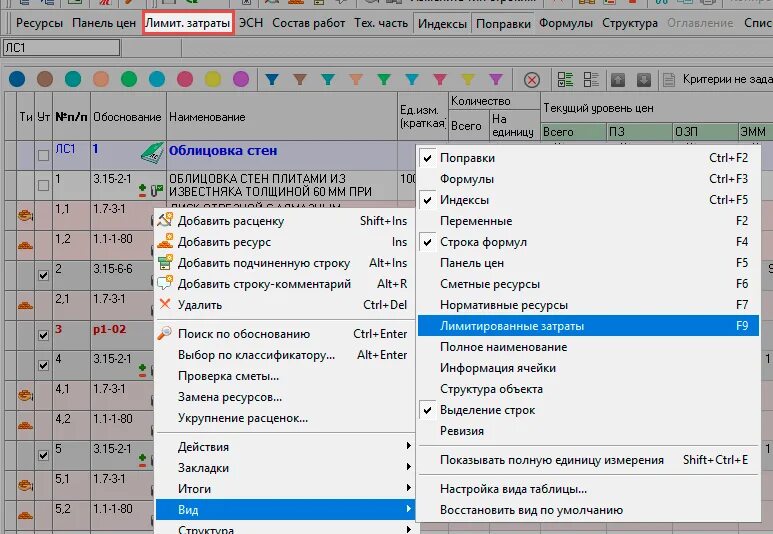Expand the Итоги submenu
Image resolution: width=773 pixels, height=534 pixels.
(x=285, y=489)
